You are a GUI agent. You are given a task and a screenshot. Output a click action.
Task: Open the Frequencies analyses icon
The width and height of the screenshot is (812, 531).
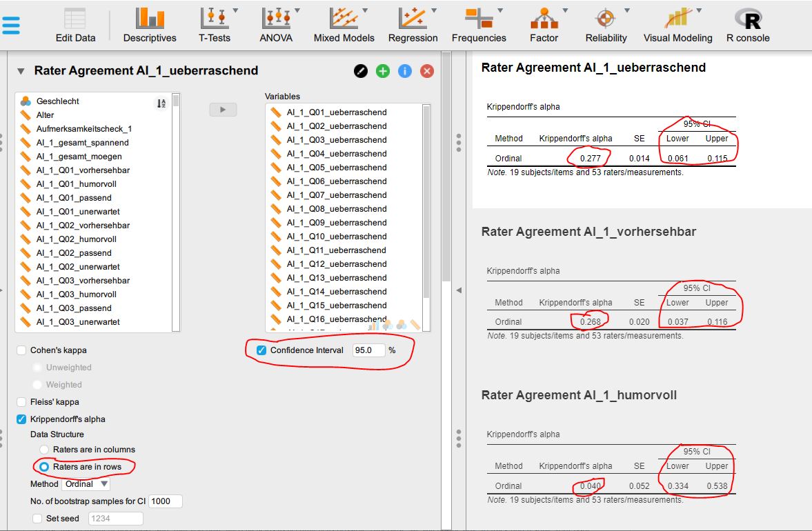pos(478,21)
